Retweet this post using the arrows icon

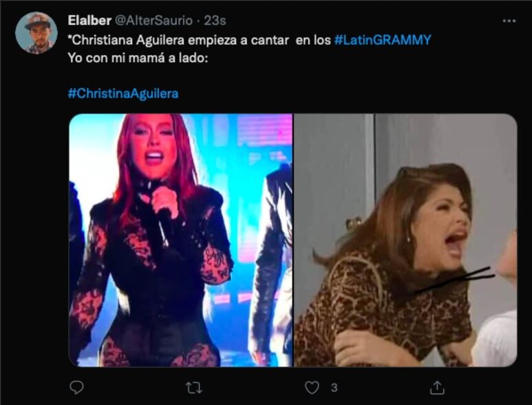point(194,387)
